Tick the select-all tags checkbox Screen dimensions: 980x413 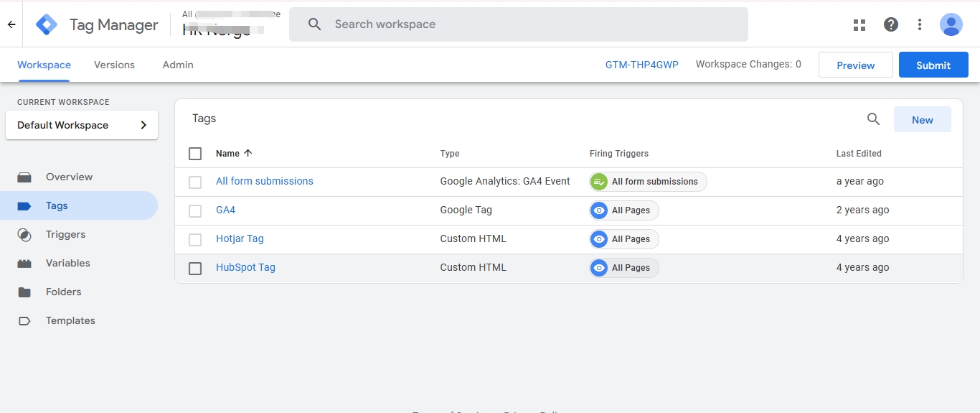coord(195,154)
